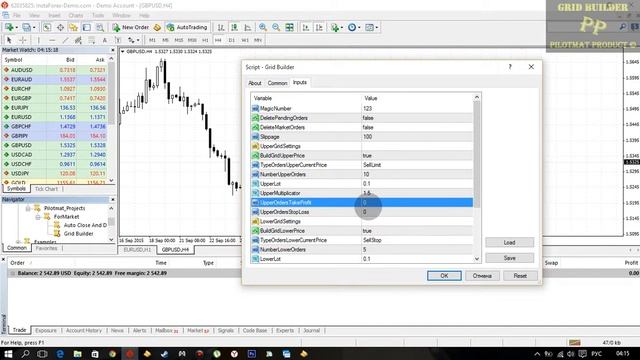Switch to Tick Chart tab
The image size is (640, 360).
tap(46, 189)
